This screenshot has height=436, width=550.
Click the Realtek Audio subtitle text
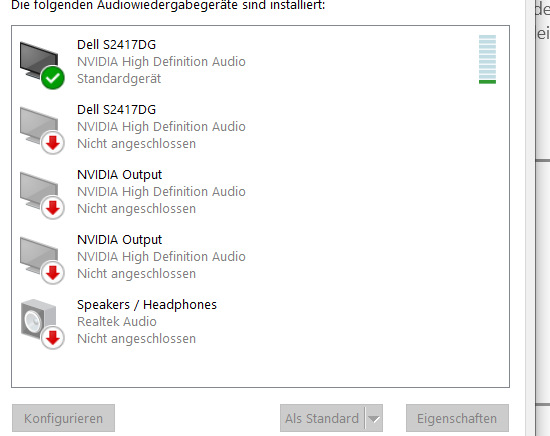(117, 322)
